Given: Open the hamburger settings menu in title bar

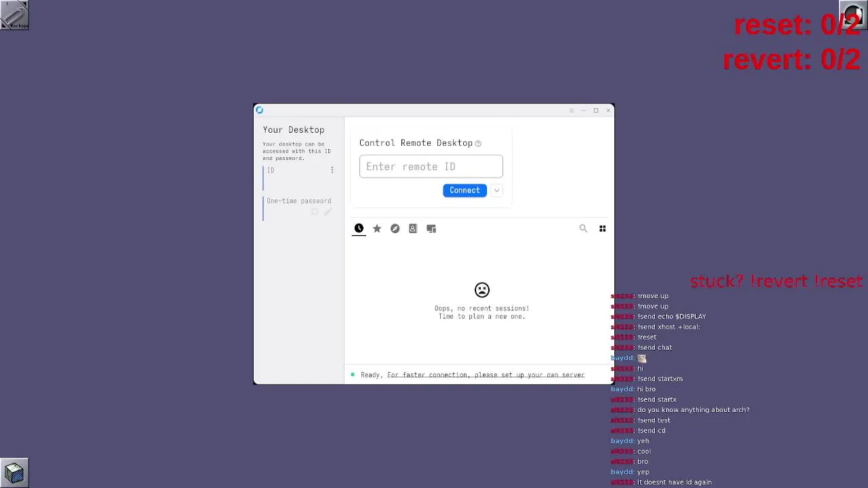Looking at the screenshot, I should click(572, 110).
